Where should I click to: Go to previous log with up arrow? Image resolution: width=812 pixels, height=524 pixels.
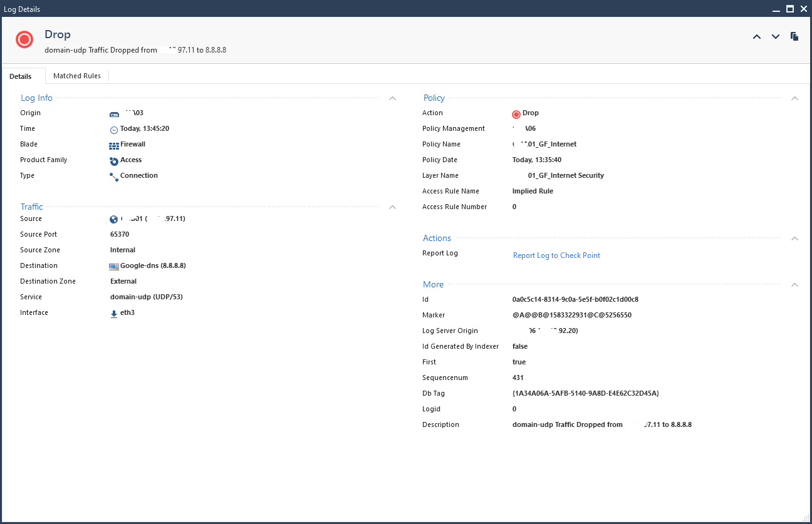[x=757, y=37]
